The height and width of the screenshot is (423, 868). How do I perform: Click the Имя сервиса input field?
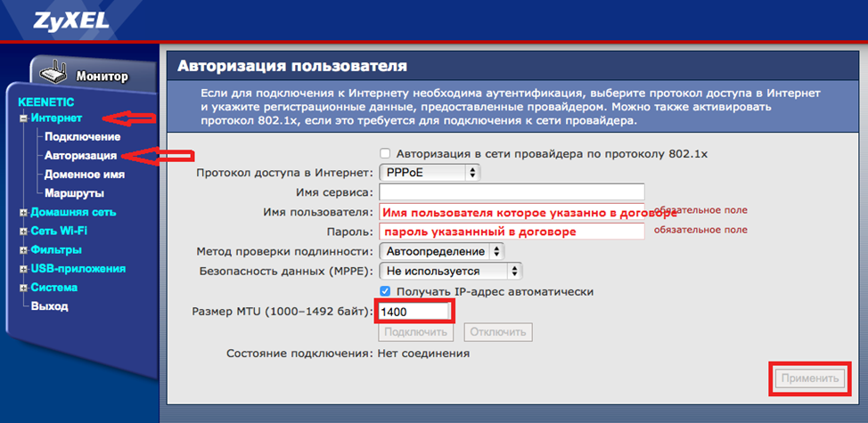[512, 192]
